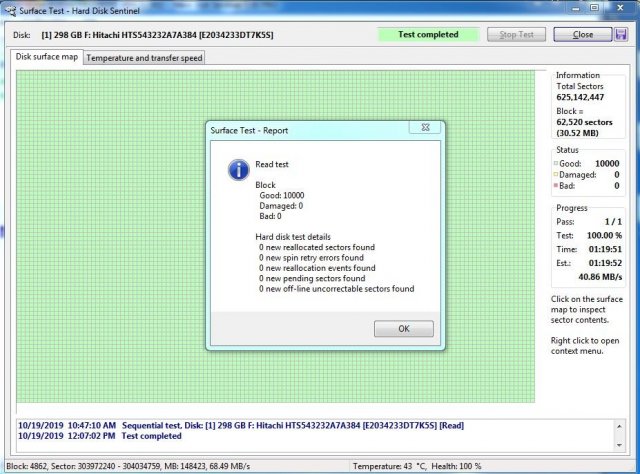Click the log scrollbar up arrow

coord(619,426)
